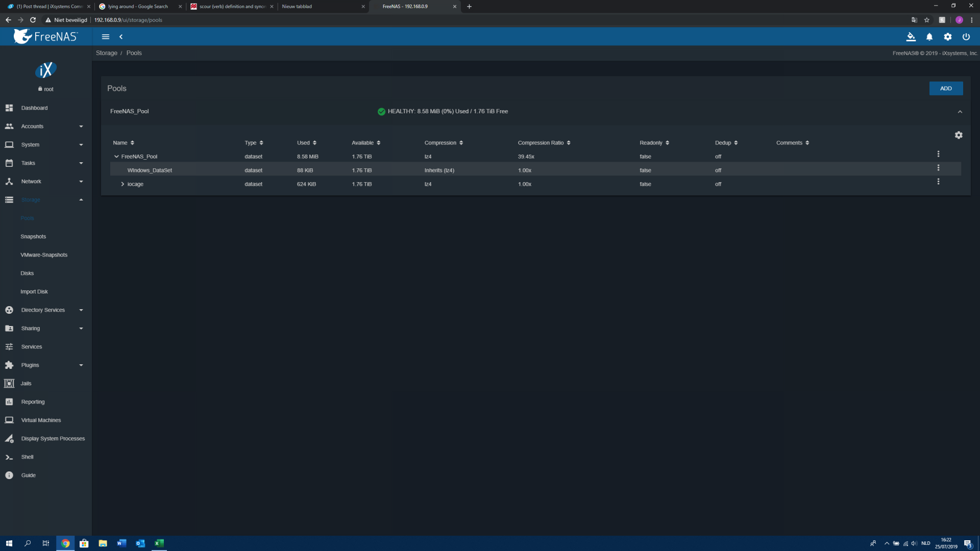Image resolution: width=980 pixels, height=551 pixels.
Task: Open Disks under Storage
Action: tap(27, 273)
